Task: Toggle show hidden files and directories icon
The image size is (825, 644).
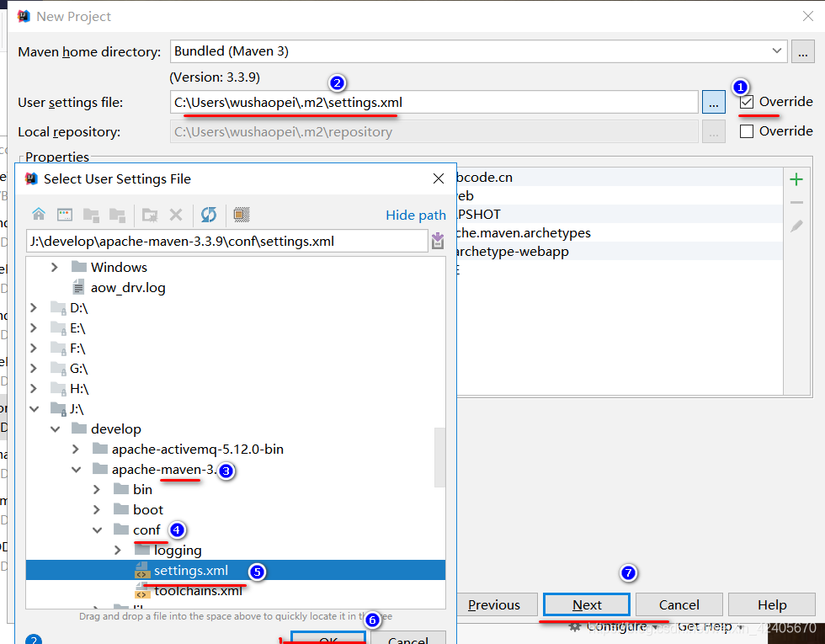Action: click(242, 215)
